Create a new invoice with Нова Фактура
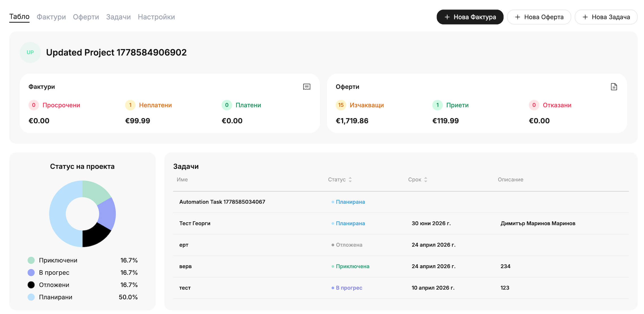 coord(470,17)
